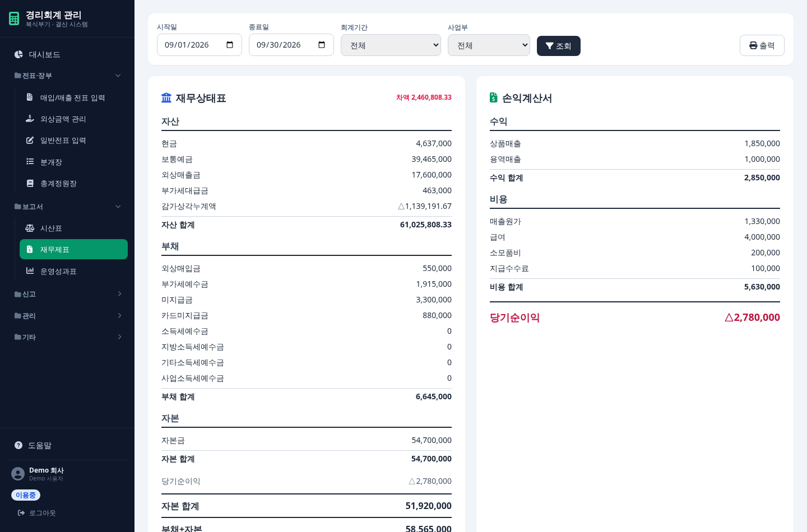
Task: Click the 자산 합계 value 61,025,808.33
Action: tap(426, 225)
